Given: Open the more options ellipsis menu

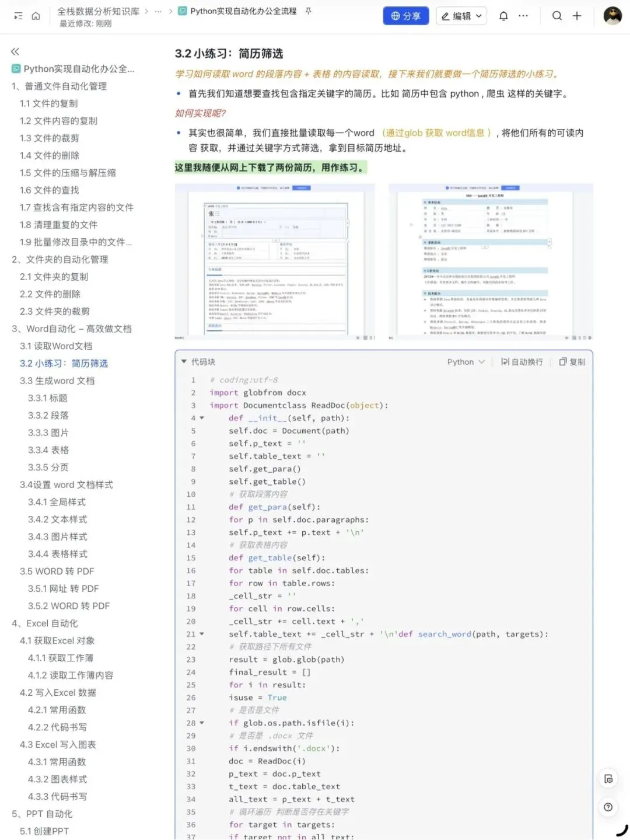Looking at the screenshot, I should [x=523, y=16].
